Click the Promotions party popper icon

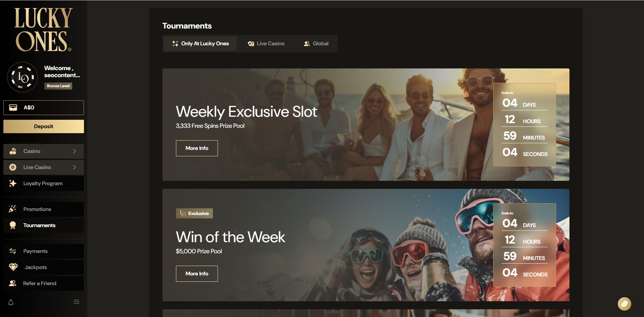pos(13,209)
